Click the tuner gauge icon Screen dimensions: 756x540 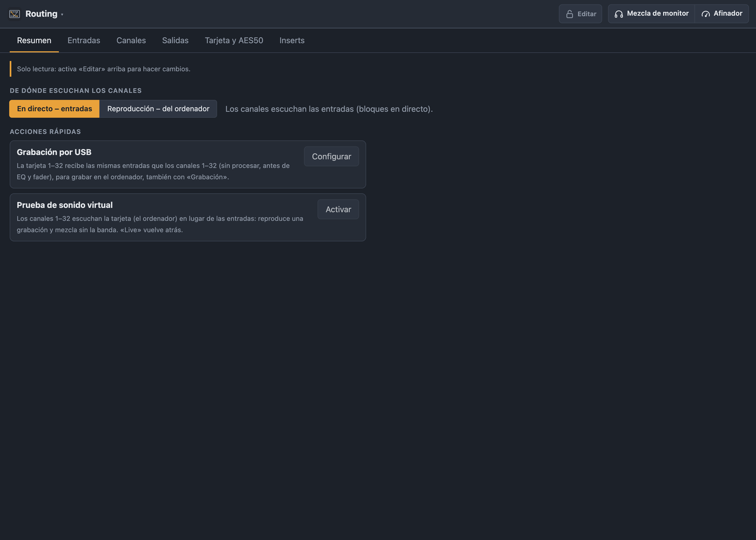click(705, 14)
